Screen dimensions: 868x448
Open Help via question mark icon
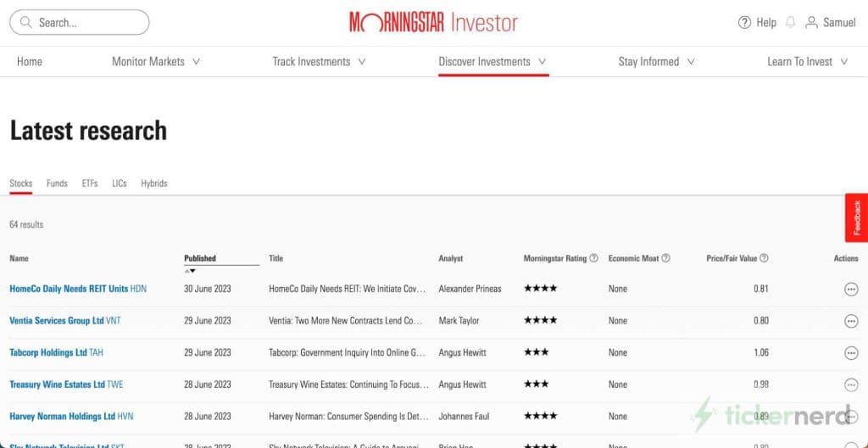tap(744, 23)
